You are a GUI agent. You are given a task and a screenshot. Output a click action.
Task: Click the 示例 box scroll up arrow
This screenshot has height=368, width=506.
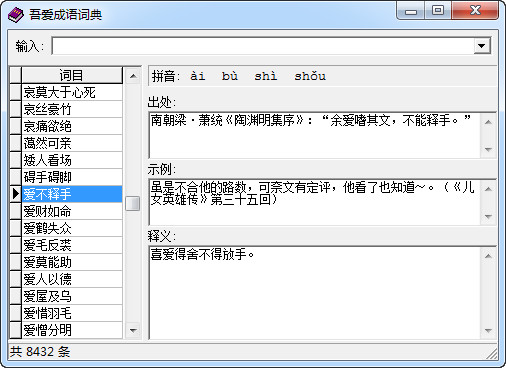point(488,189)
